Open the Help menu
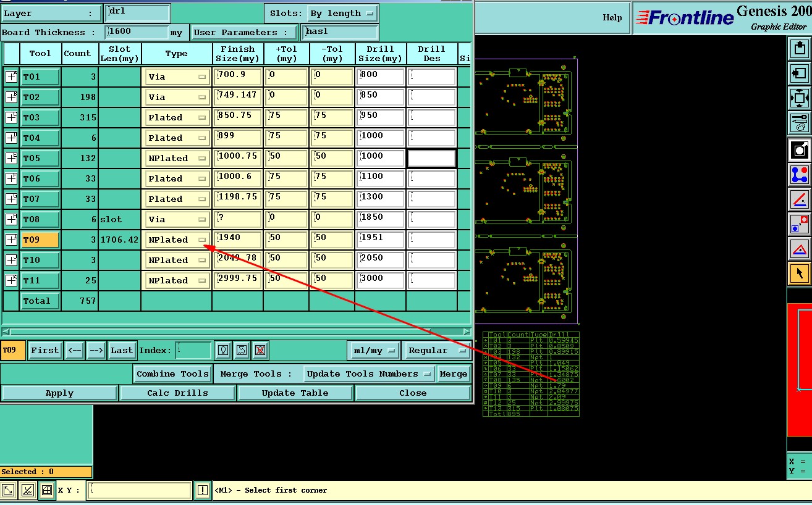Image resolution: width=812 pixels, height=505 pixels. tap(612, 17)
